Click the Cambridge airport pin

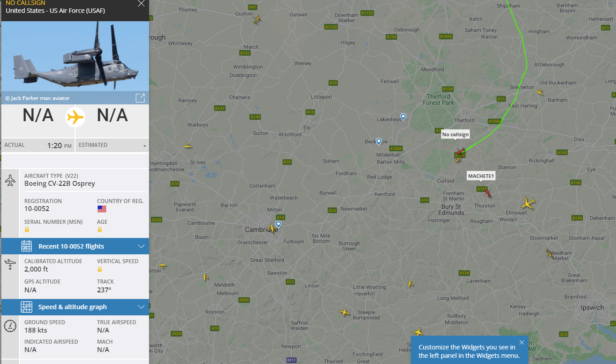click(278, 224)
